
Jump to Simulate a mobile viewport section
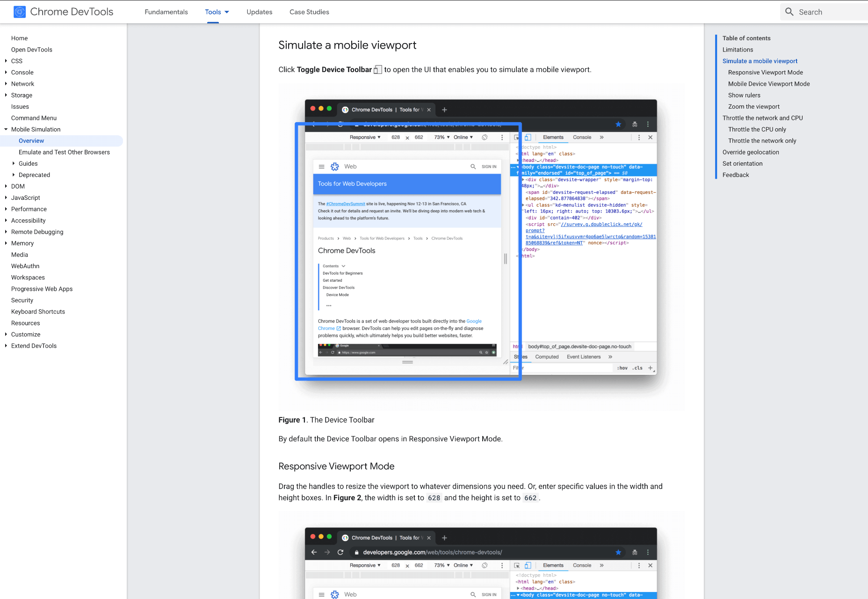pyautogui.click(x=760, y=61)
